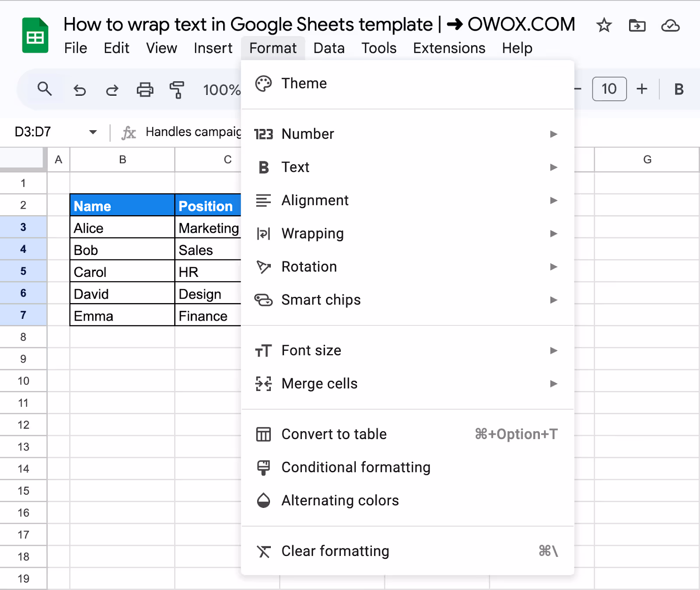
Task: Expand the Text submenu arrow
Action: (553, 167)
